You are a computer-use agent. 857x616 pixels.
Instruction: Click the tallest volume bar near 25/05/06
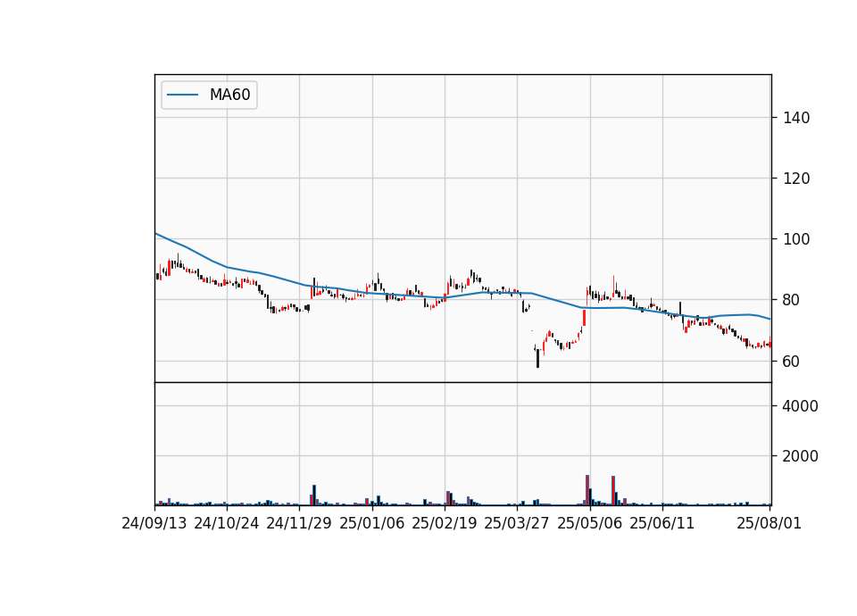coord(587,490)
